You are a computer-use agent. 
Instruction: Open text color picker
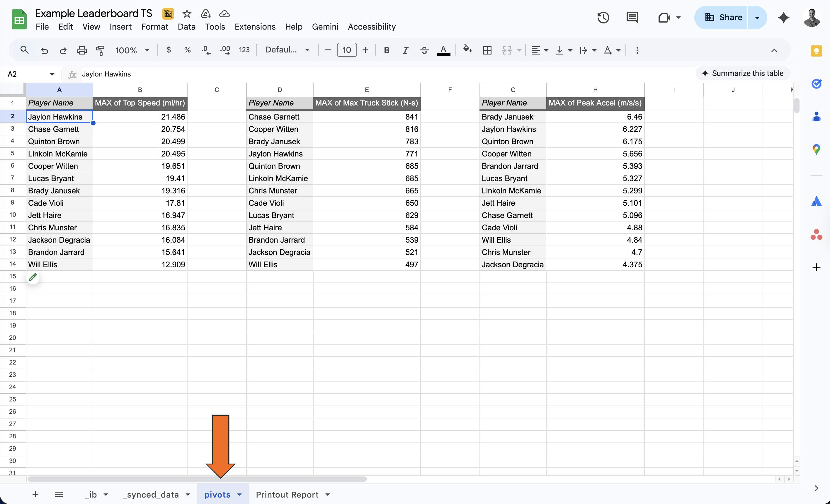tap(444, 50)
